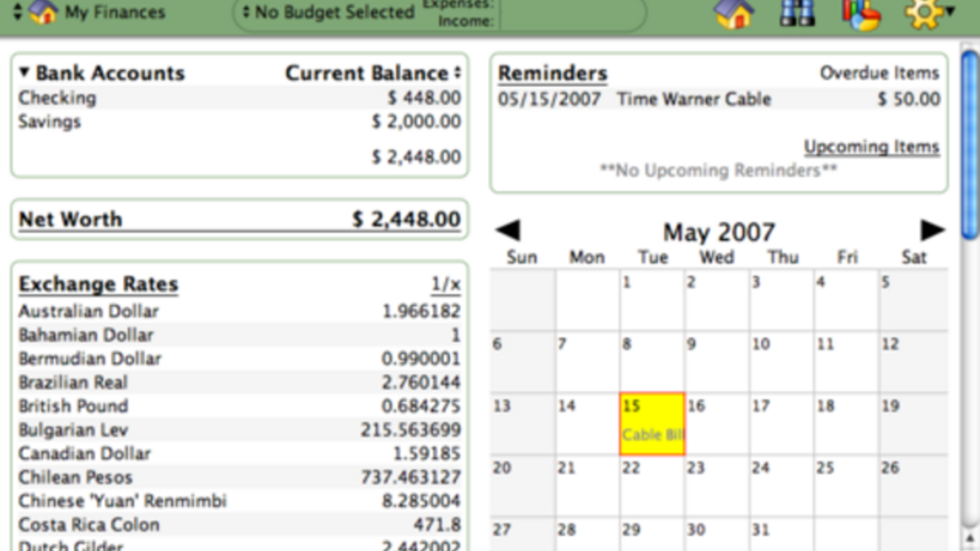Go to previous month in calendar
This screenshot has width=980, height=551.
(x=508, y=230)
